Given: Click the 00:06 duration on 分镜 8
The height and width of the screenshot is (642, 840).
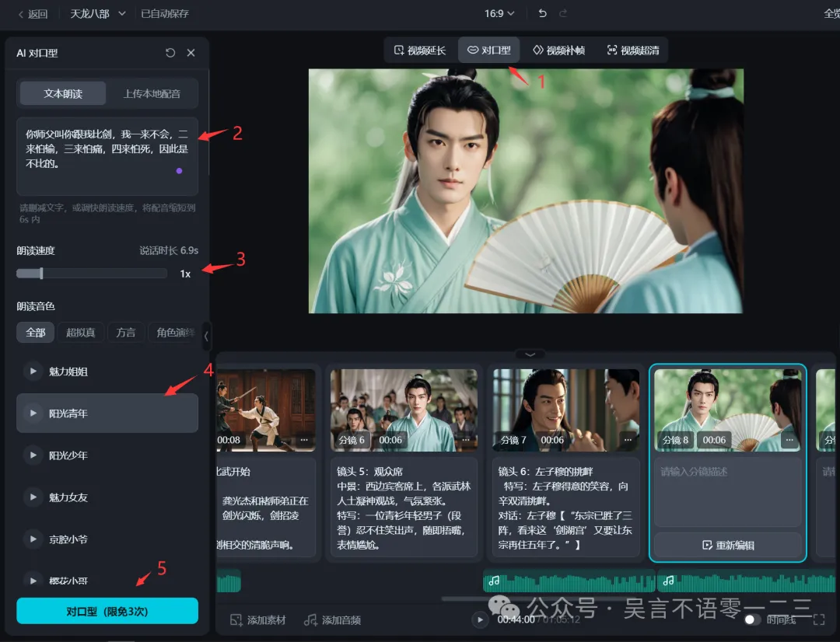Looking at the screenshot, I should pos(714,440).
